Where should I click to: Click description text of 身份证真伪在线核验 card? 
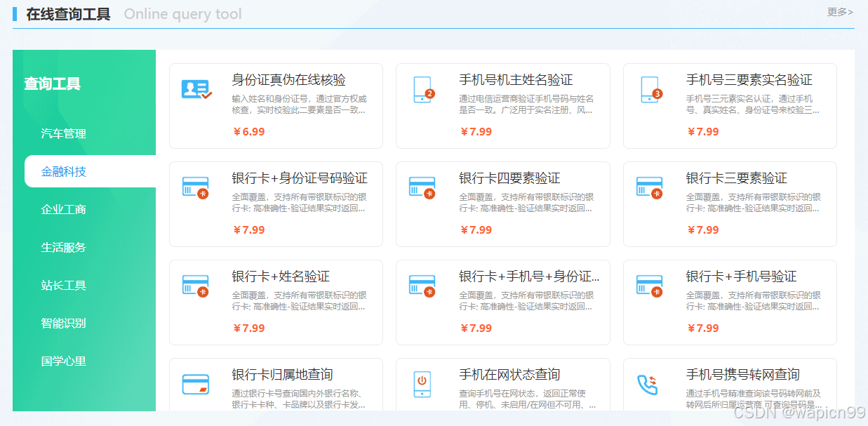point(300,105)
